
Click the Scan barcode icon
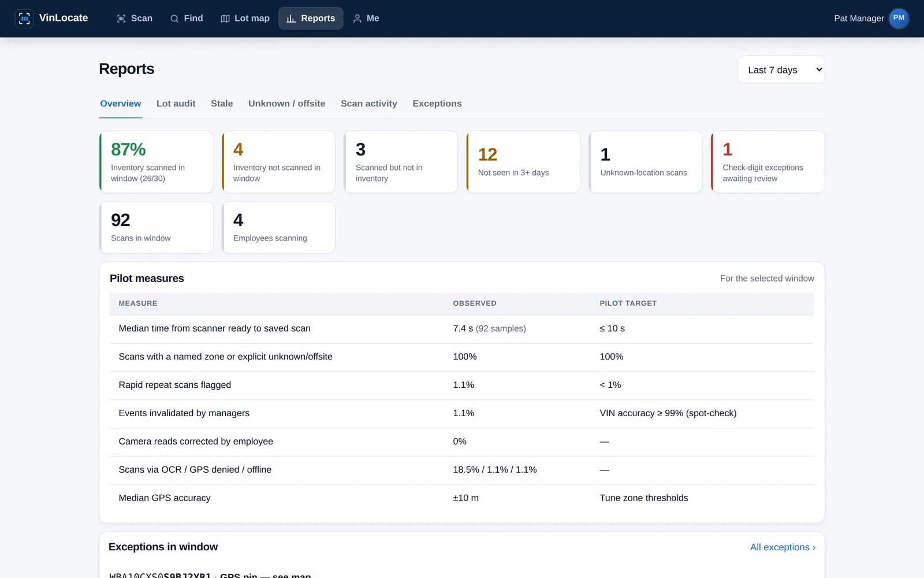pyautogui.click(x=121, y=18)
